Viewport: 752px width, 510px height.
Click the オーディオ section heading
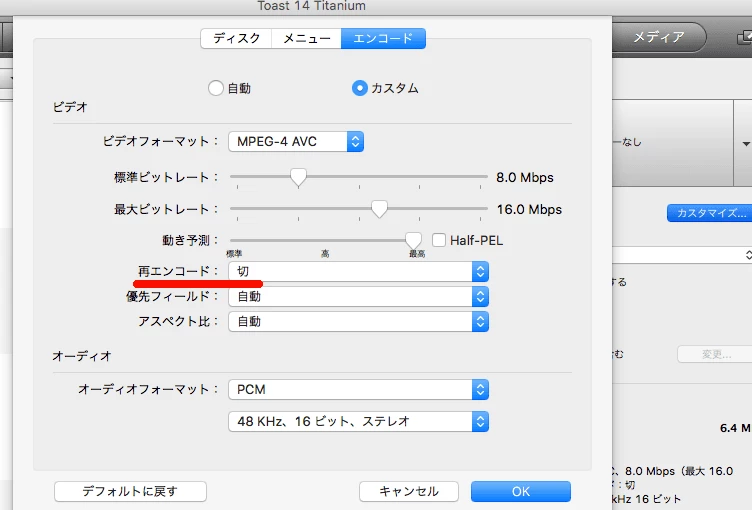click(x=82, y=356)
